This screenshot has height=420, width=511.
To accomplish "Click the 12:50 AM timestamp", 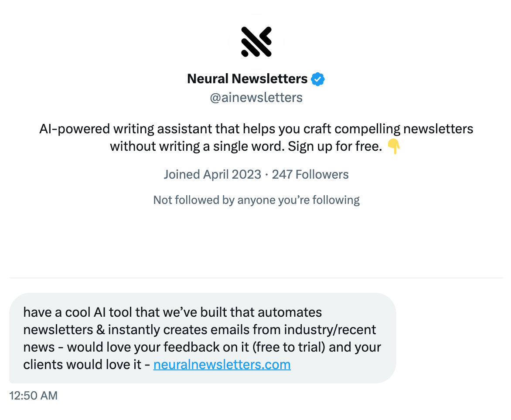I will click(33, 396).
